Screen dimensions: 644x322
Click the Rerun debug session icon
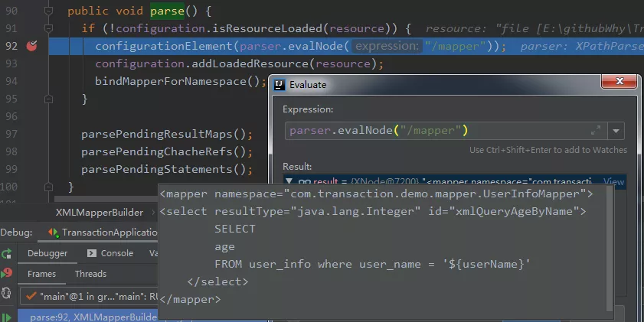(7, 253)
